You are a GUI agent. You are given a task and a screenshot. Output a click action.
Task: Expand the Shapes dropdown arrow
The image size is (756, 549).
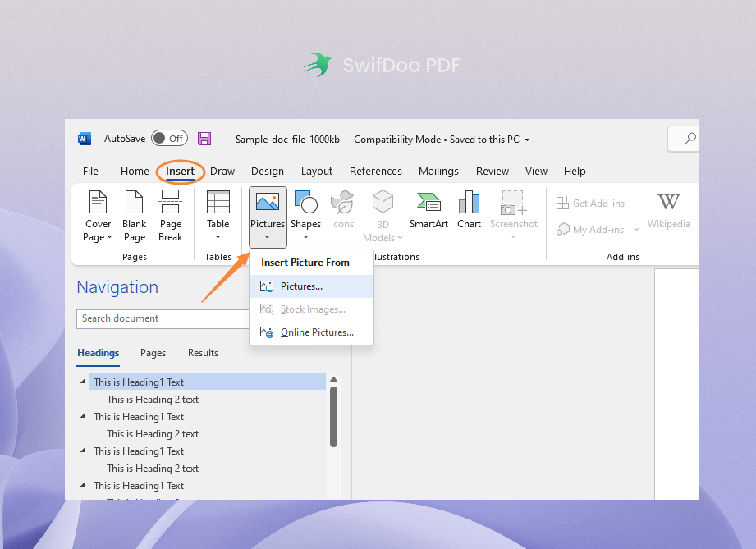point(305,236)
